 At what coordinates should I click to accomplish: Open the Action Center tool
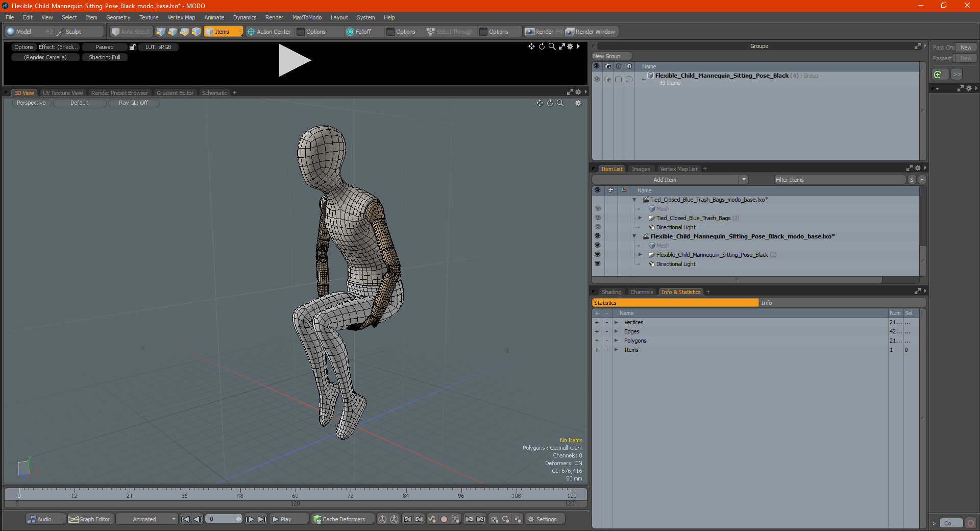pos(269,32)
